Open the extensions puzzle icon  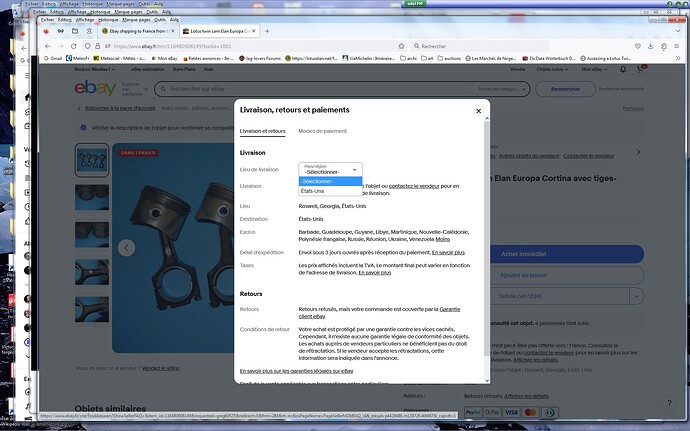[x=664, y=46]
